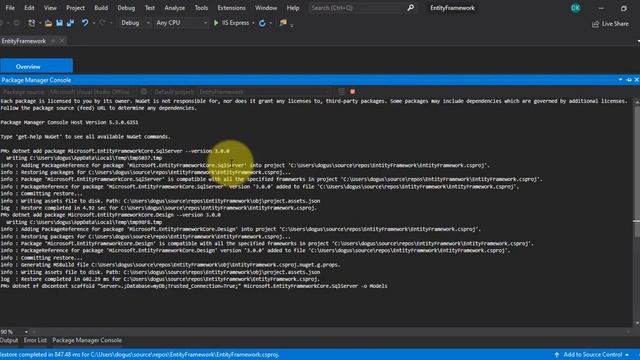Switch to the Output tab
This screenshot has width=640, height=360.
pos(9,340)
